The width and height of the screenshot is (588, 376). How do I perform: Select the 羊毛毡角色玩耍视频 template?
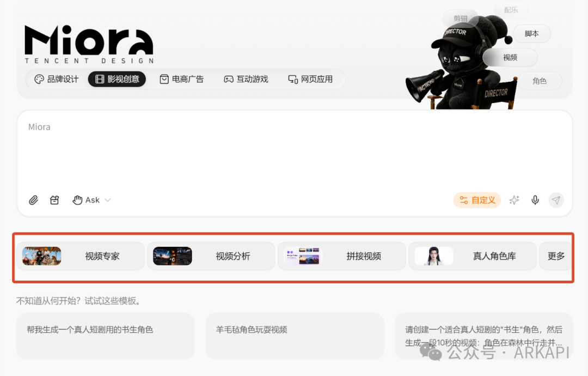(x=295, y=336)
